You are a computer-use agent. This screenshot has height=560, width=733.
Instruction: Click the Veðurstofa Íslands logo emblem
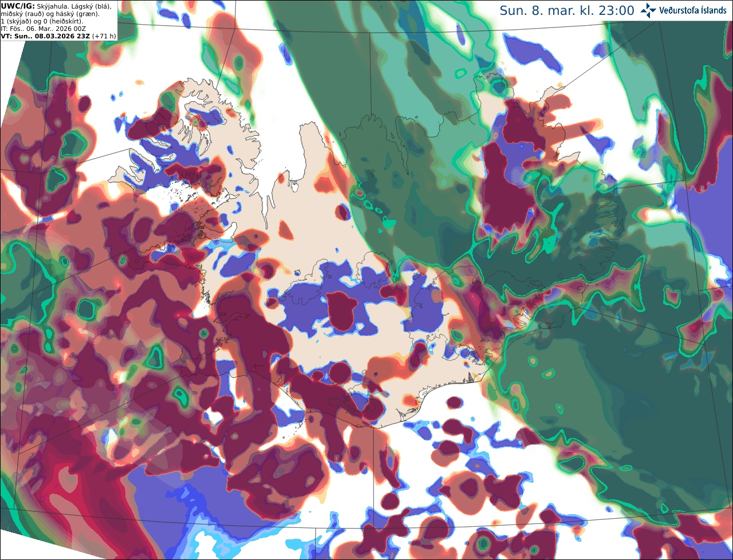(x=648, y=10)
